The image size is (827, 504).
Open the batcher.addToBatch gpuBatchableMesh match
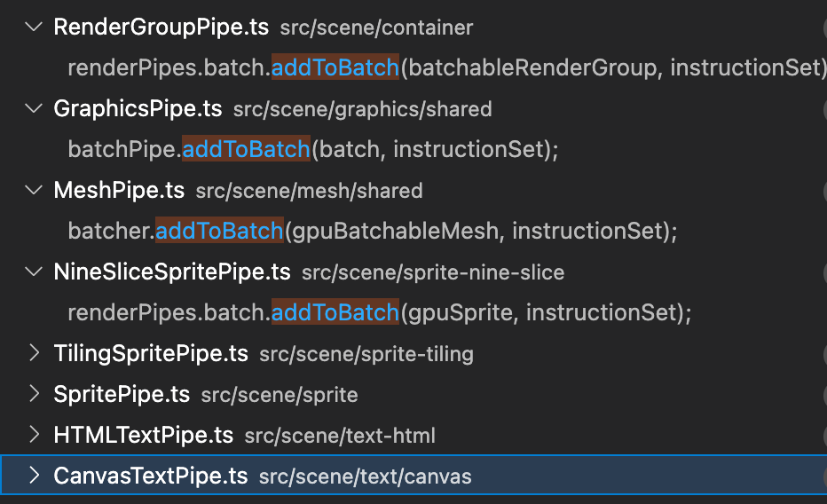point(373,231)
